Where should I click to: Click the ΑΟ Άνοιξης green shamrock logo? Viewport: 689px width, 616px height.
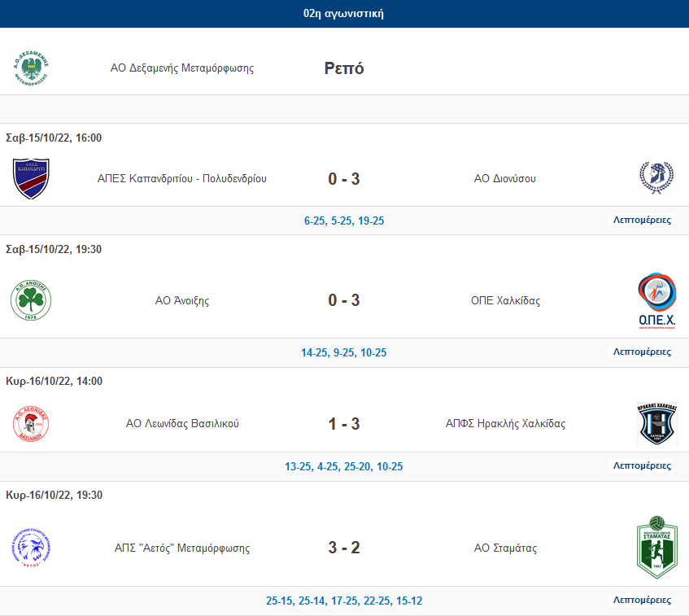tap(31, 301)
